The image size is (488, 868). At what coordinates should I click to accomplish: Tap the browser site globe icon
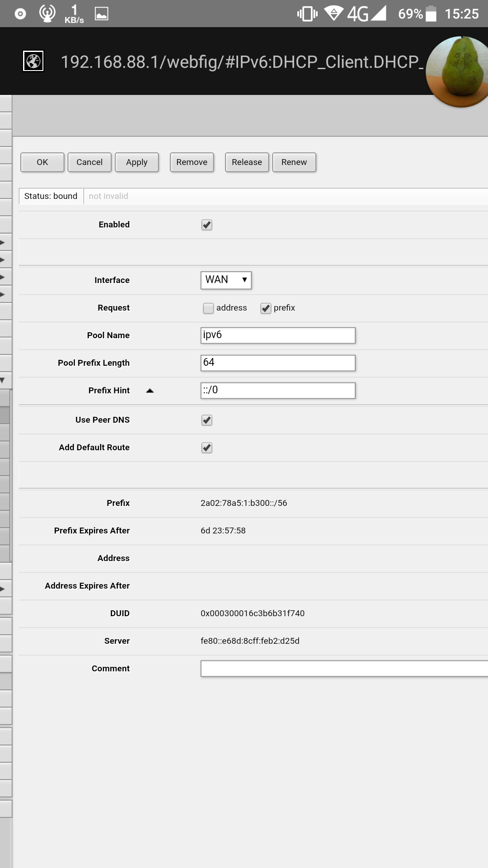point(33,61)
